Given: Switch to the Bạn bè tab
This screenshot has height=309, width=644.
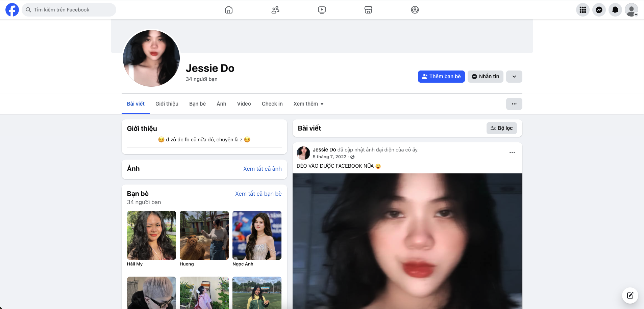Looking at the screenshot, I should click(197, 104).
